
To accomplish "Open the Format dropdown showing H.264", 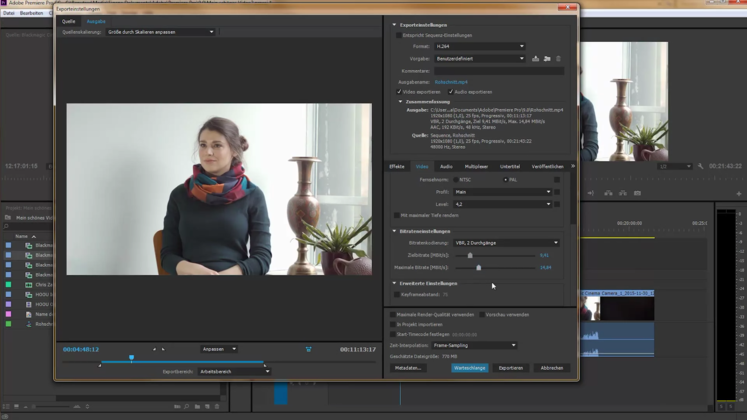I will [x=478, y=46].
